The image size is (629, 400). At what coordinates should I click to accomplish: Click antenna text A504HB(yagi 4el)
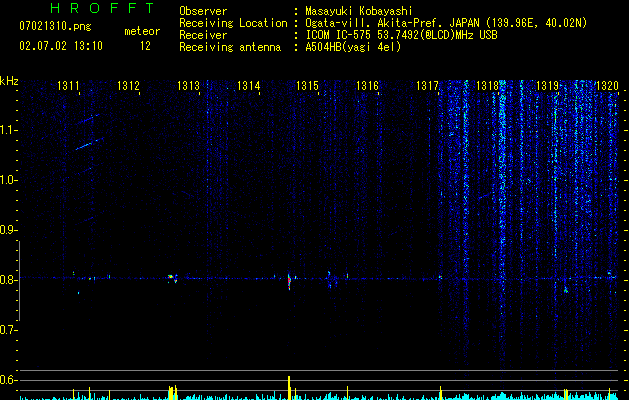(x=353, y=47)
